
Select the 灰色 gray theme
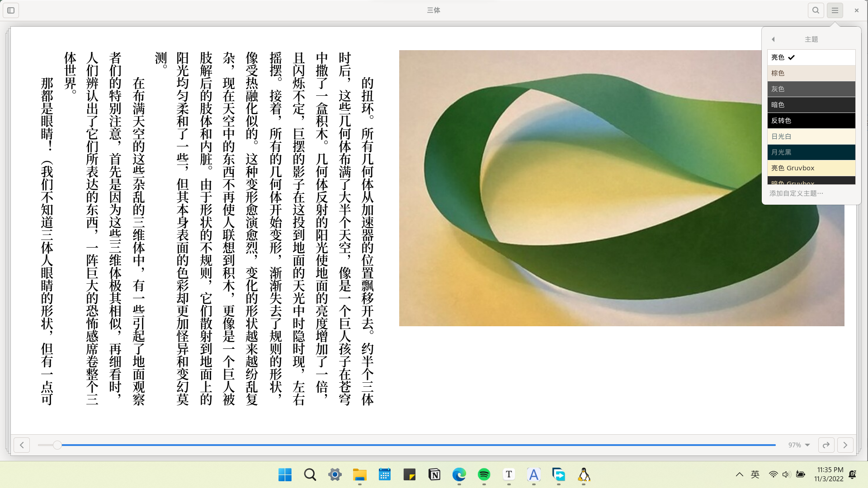point(811,89)
